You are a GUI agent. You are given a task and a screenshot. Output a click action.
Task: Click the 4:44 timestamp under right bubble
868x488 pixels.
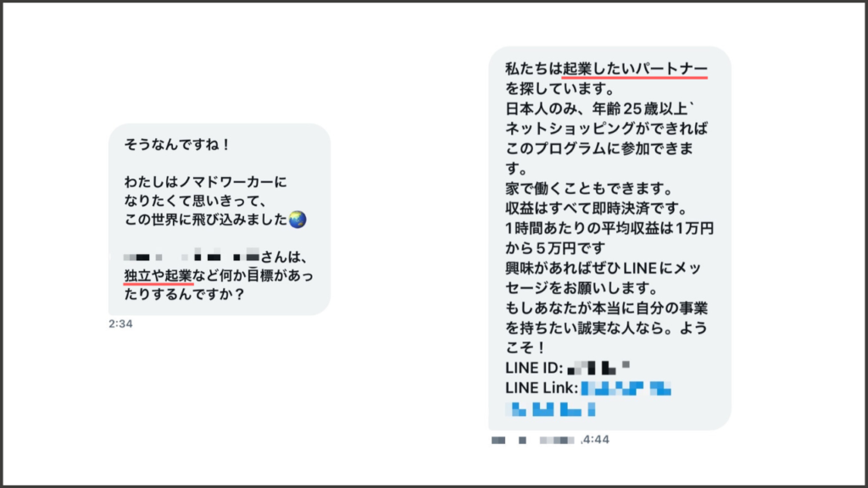point(596,440)
